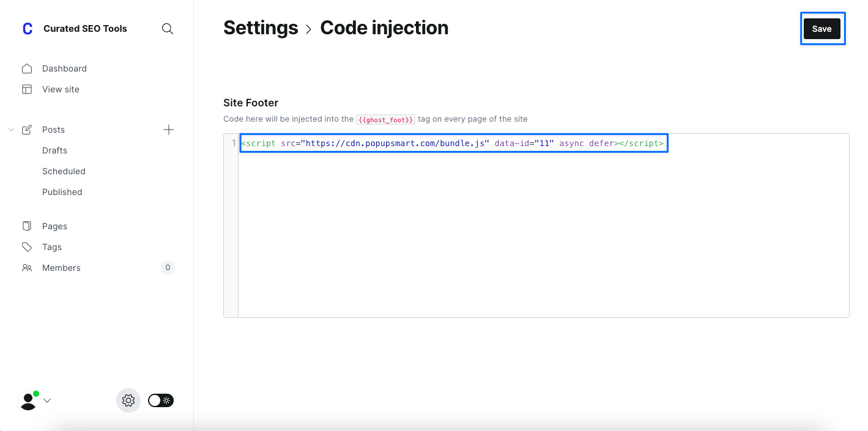The width and height of the screenshot is (868, 431).
Task: Open Drafts posts list
Action: pos(54,150)
